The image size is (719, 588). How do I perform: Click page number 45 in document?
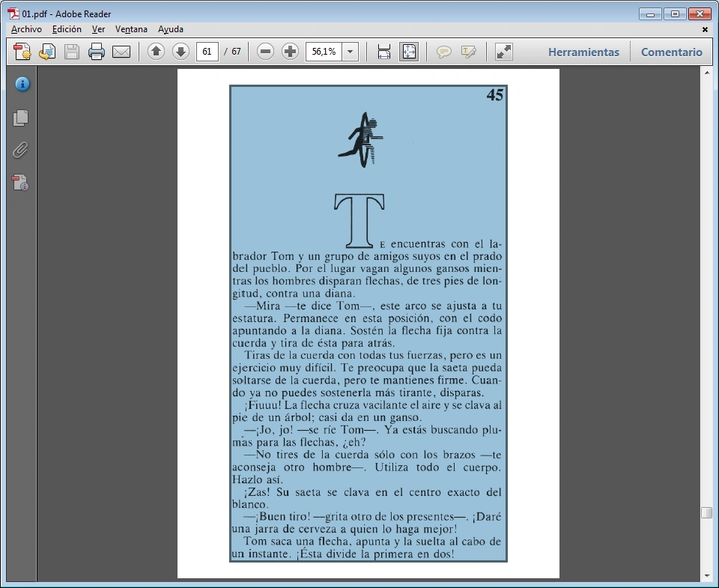click(495, 95)
